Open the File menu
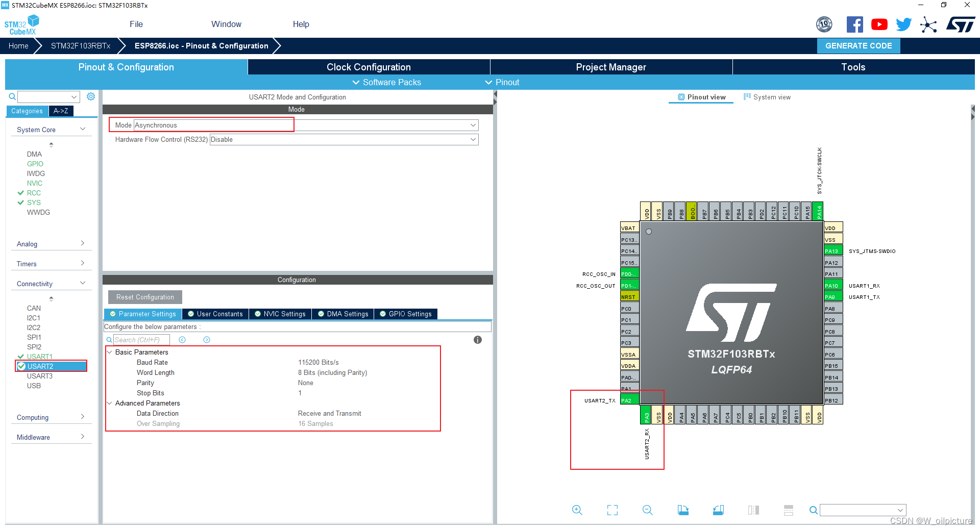Image resolution: width=980 pixels, height=530 pixels. [x=136, y=24]
